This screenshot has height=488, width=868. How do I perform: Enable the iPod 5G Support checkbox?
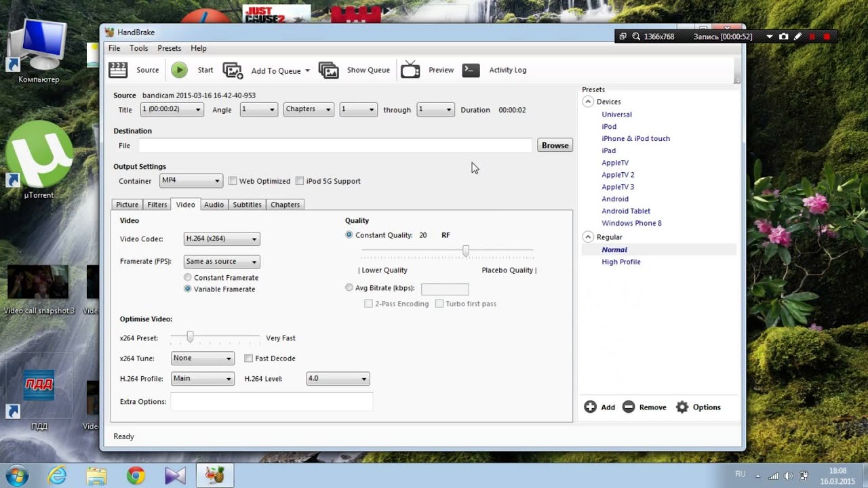[x=300, y=181]
